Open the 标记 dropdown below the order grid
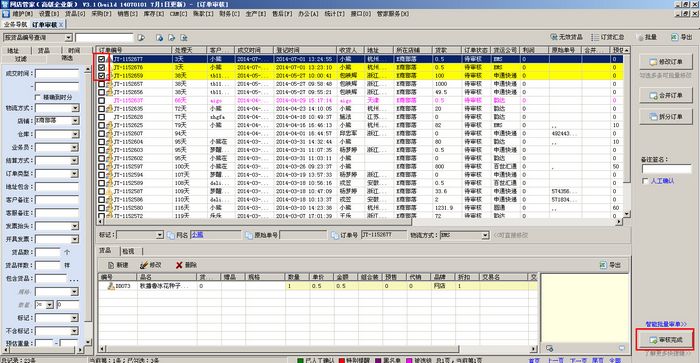 click(160, 235)
